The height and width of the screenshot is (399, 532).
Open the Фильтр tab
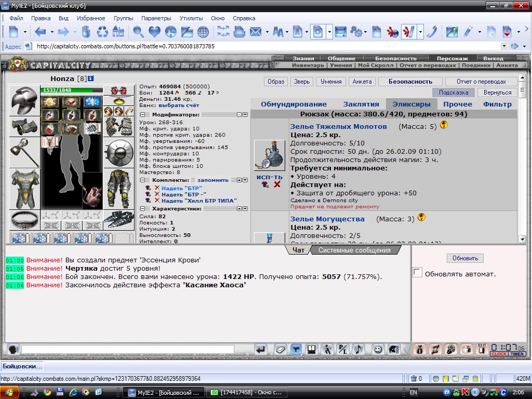point(497,104)
